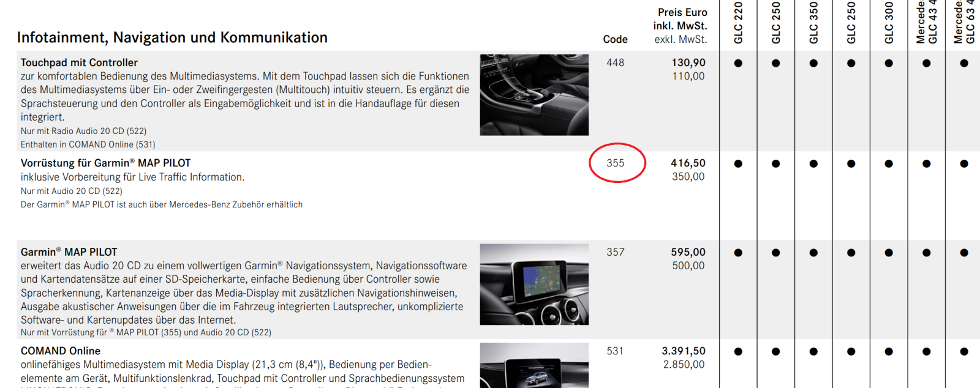Click the 'Touchpad mit Controller' heading
The image size is (980, 388).
(x=79, y=62)
